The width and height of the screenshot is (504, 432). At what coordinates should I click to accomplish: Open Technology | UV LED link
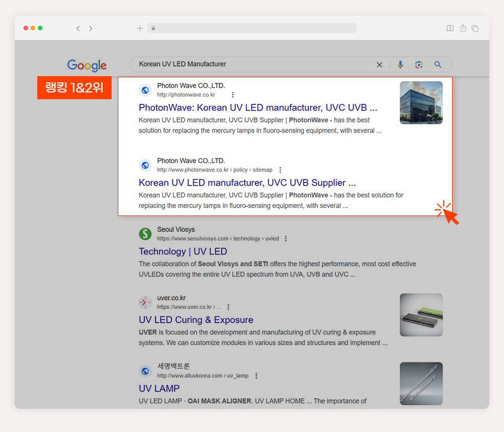[183, 251]
